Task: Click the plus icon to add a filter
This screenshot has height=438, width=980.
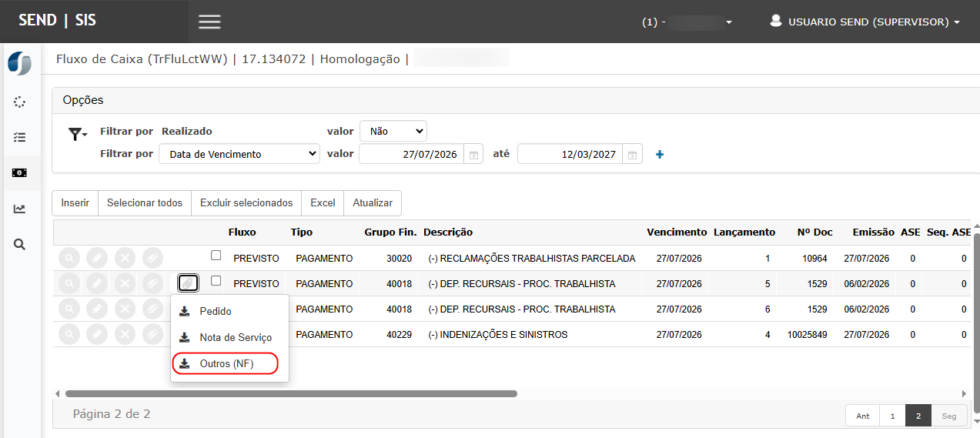Action: 659,155
